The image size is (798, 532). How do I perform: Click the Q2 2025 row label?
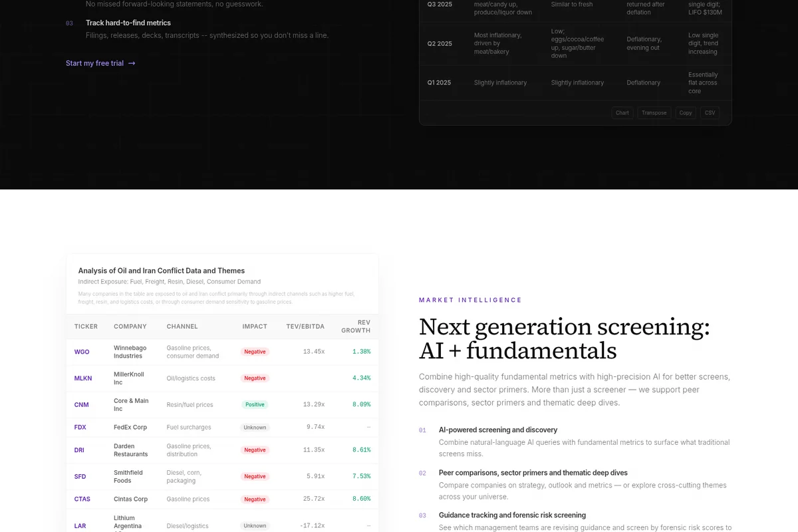pyautogui.click(x=440, y=43)
